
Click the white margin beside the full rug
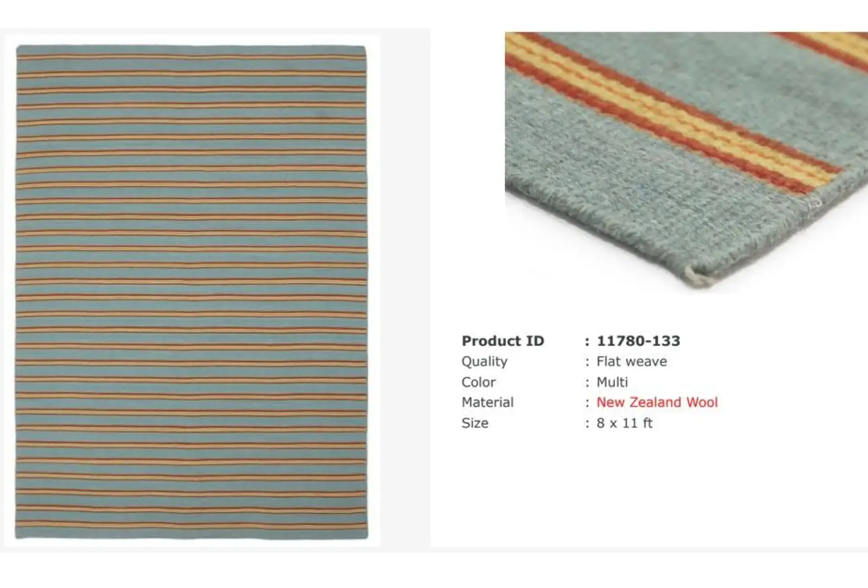click(x=374, y=292)
